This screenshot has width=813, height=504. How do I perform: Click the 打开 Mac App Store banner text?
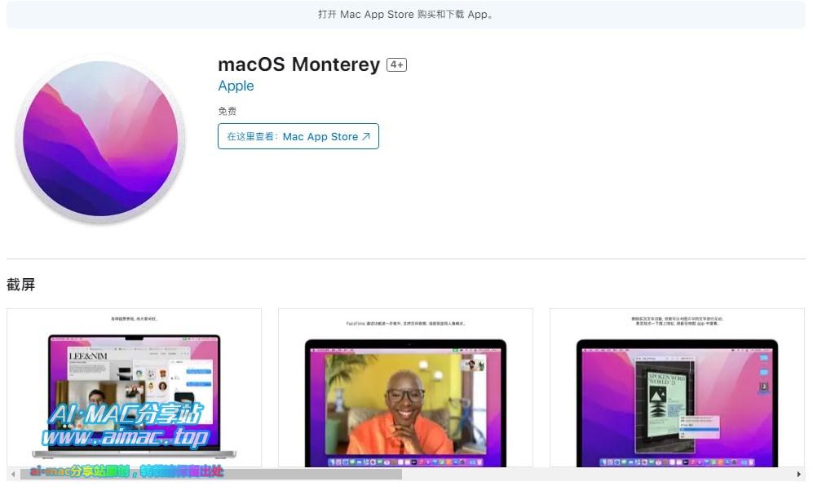(406, 15)
